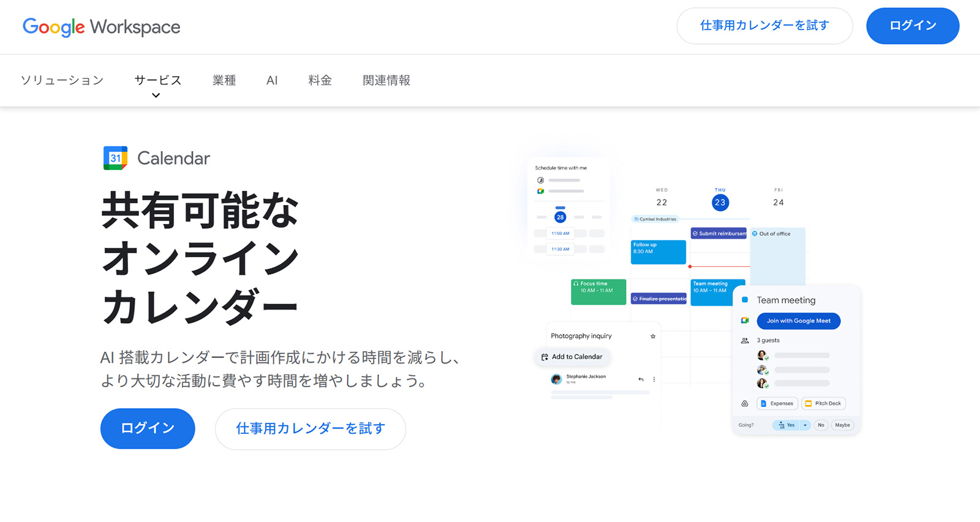The image size is (980, 522).
Task: Choose No for the Going prompt
Action: point(821,425)
